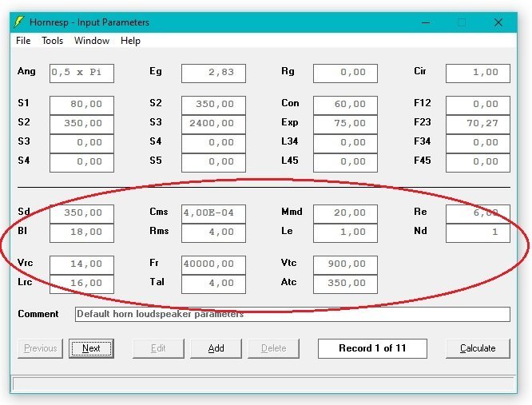Select the F23 field showing 70,27
This screenshot has width=532, height=405.
click(x=478, y=124)
